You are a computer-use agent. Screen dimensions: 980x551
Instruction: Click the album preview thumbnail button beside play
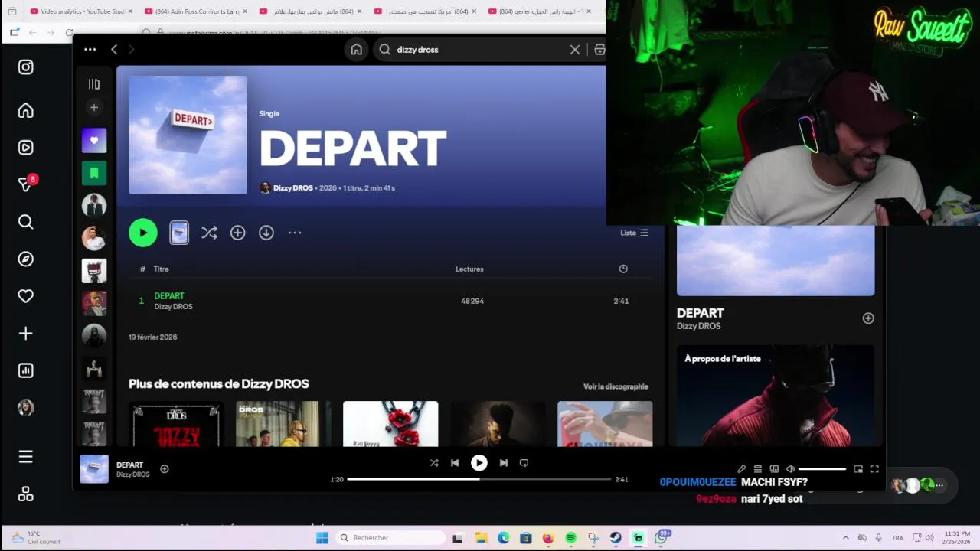[179, 233]
